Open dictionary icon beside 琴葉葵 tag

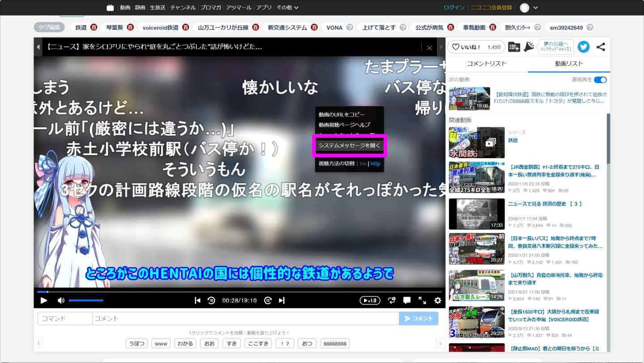click(x=130, y=27)
